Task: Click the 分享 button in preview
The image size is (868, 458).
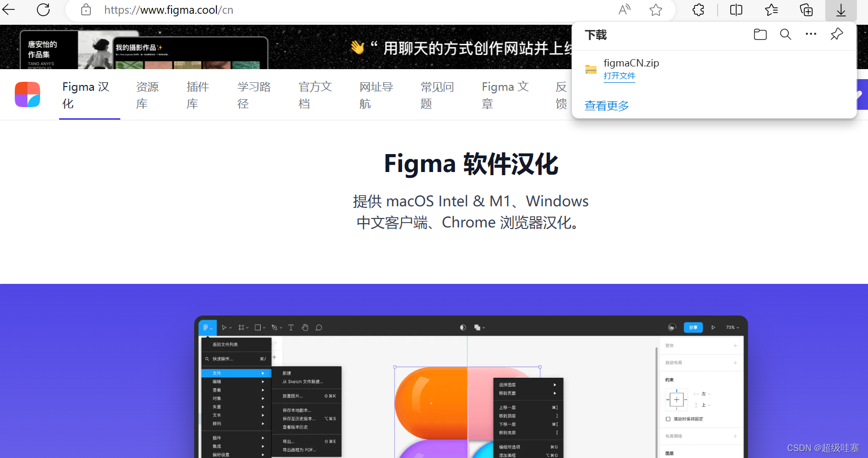Action: click(x=693, y=328)
